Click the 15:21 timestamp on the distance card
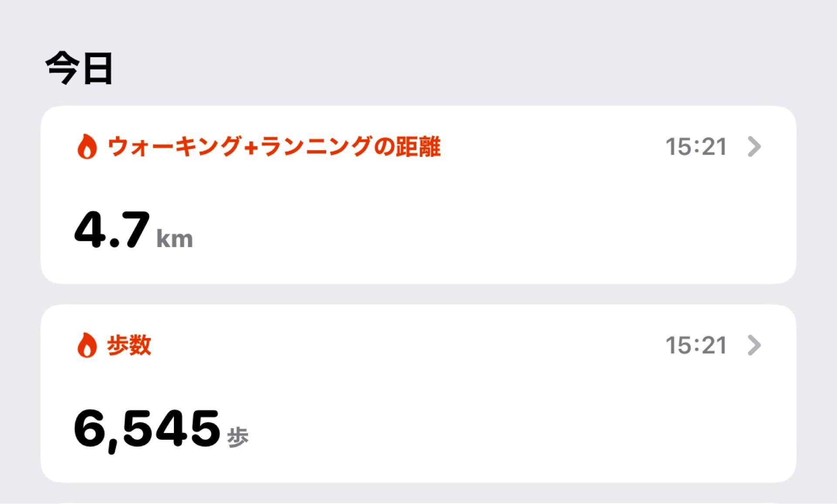 point(696,147)
